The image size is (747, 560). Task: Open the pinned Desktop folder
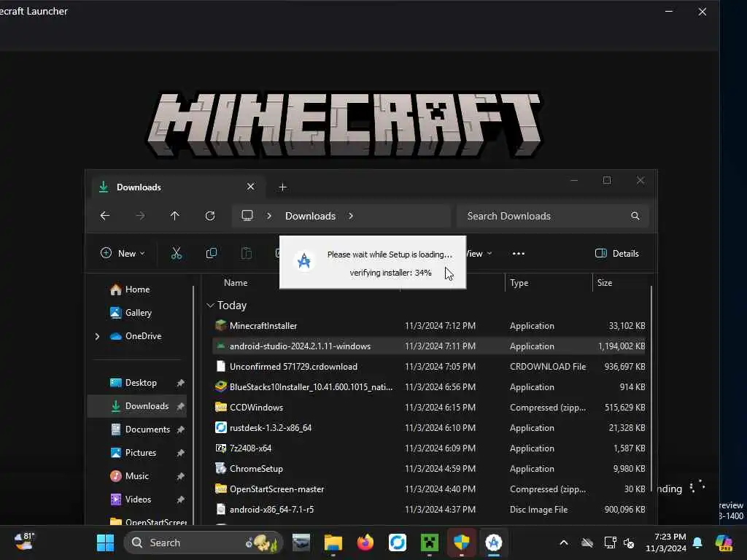(x=141, y=382)
